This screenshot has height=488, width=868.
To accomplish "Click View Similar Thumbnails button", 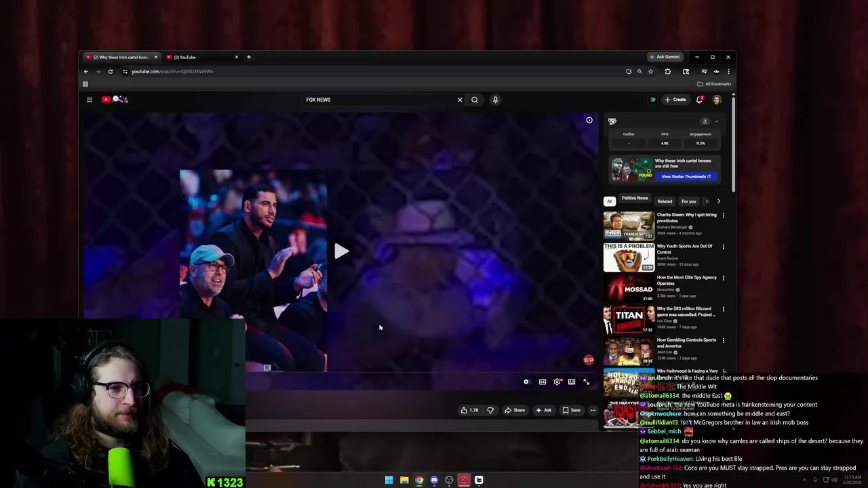I will point(686,176).
